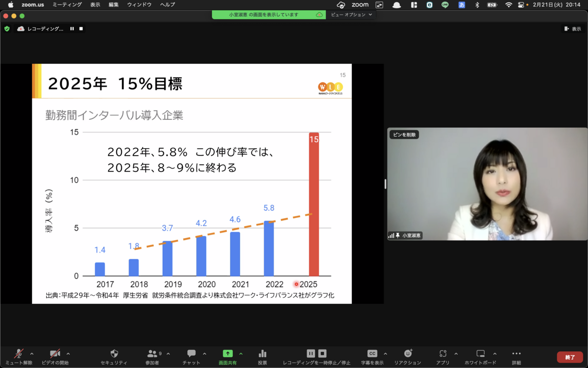
Task: Click the ピンを削除 remove pin button
Action: click(404, 134)
